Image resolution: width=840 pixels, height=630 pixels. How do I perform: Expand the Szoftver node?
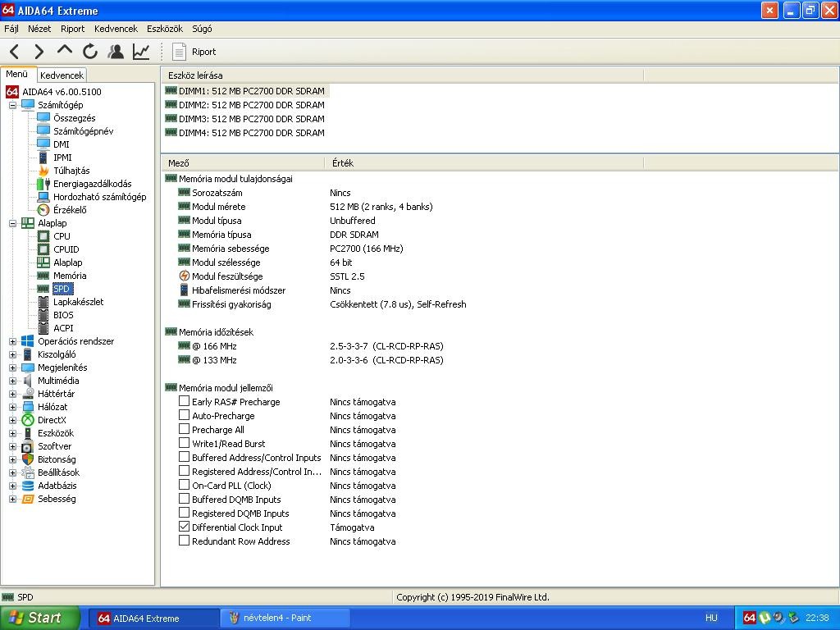coord(12,446)
